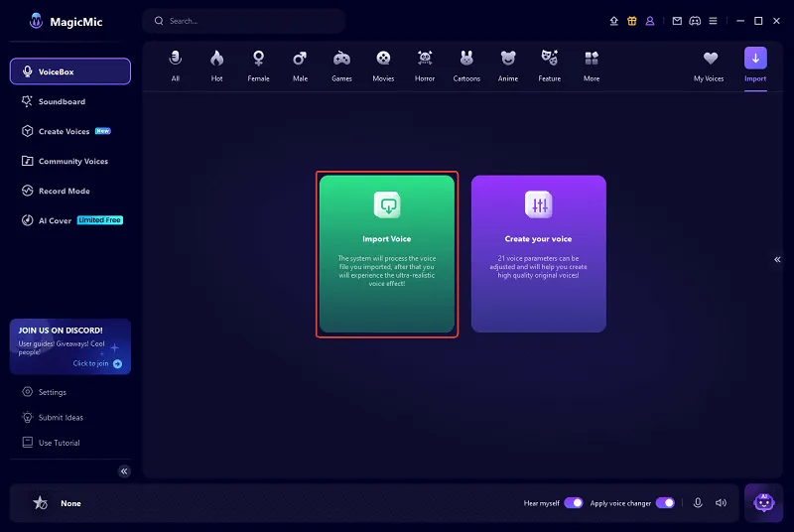Minimize the MagicMic window
This screenshot has height=532, width=794.
740,21
